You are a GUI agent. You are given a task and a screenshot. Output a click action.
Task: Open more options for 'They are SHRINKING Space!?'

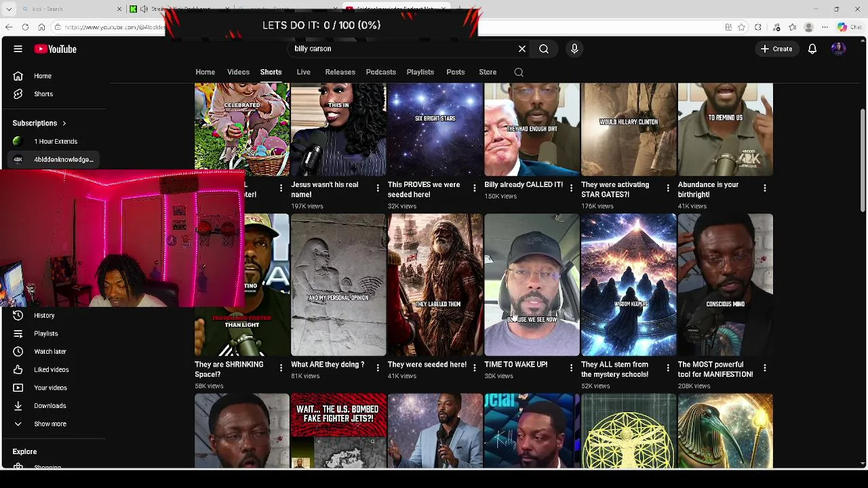pos(281,367)
